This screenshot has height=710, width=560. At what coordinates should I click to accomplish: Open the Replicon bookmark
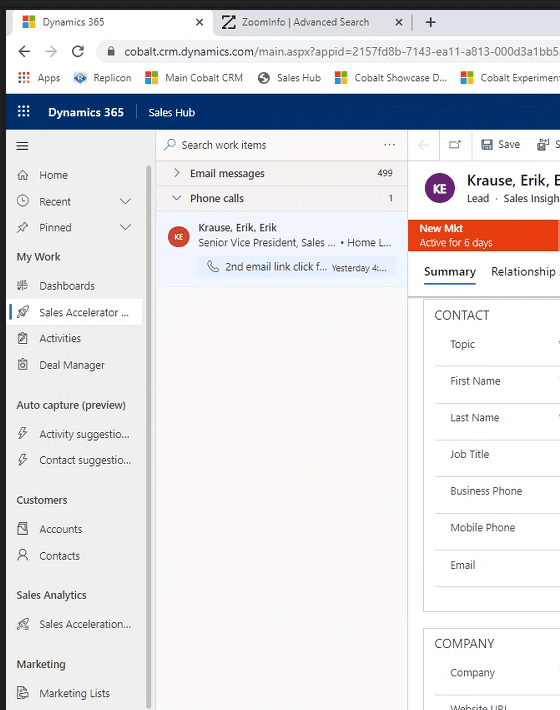pyautogui.click(x=103, y=78)
